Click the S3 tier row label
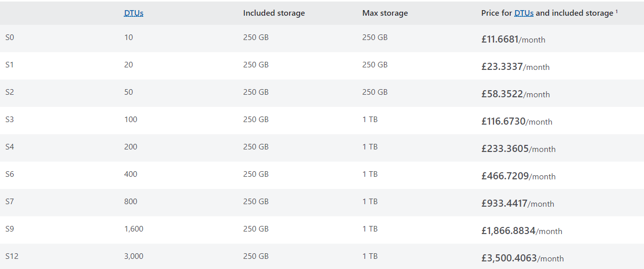Viewport: 644px width, 269px height. tap(10, 120)
